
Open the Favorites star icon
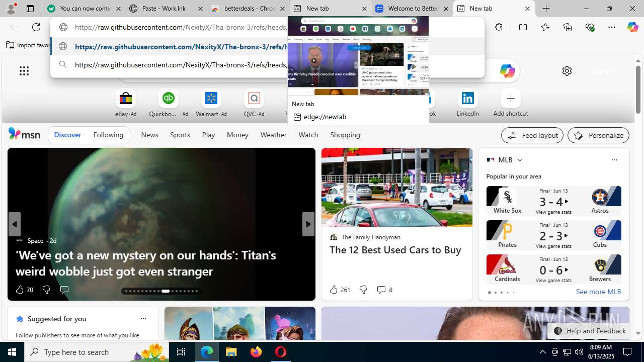pyautogui.click(x=545, y=27)
